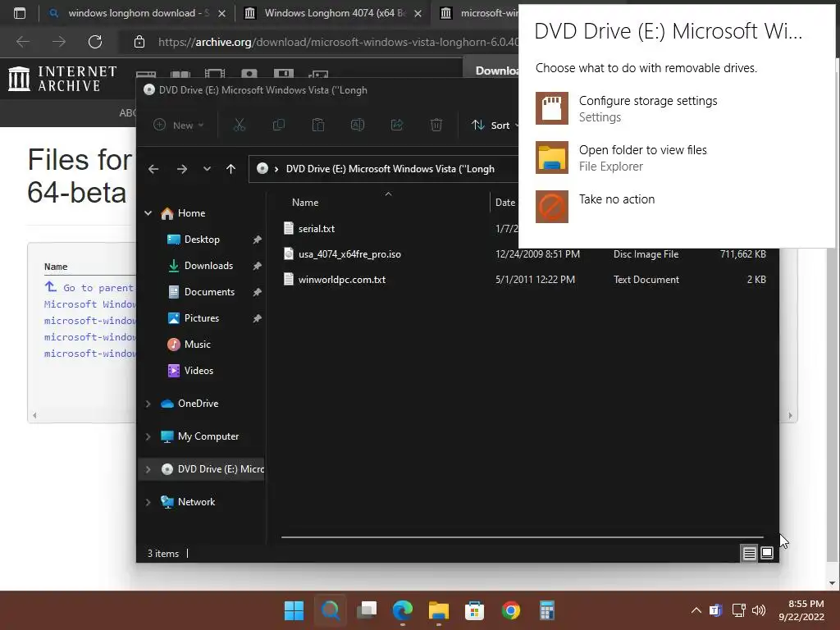Sort files by the Date column header
The width and height of the screenshot is (840, 630).
pyautogui.click(x=505, y=203)
